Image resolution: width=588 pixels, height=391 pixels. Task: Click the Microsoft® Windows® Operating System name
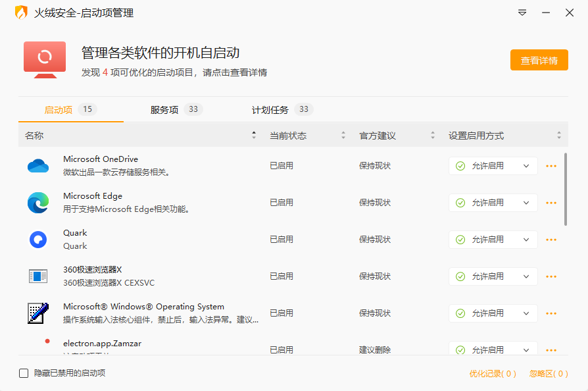(143, 307)
